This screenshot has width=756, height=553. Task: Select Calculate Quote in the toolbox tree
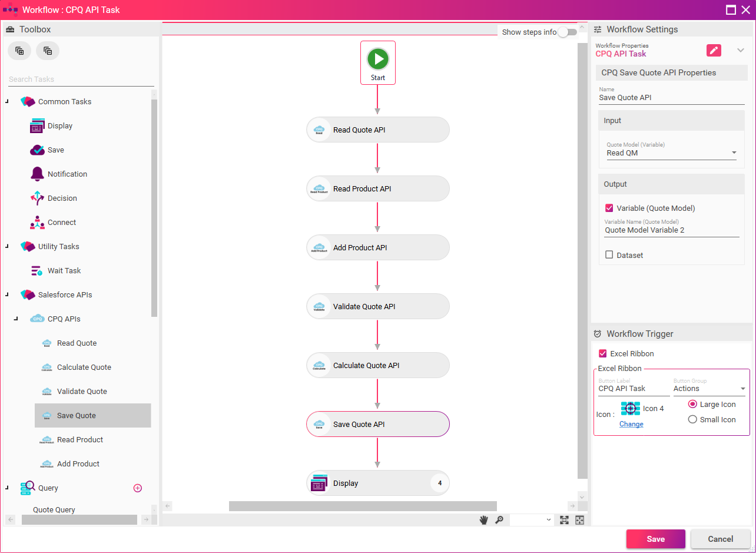click(x=84, y=367)
